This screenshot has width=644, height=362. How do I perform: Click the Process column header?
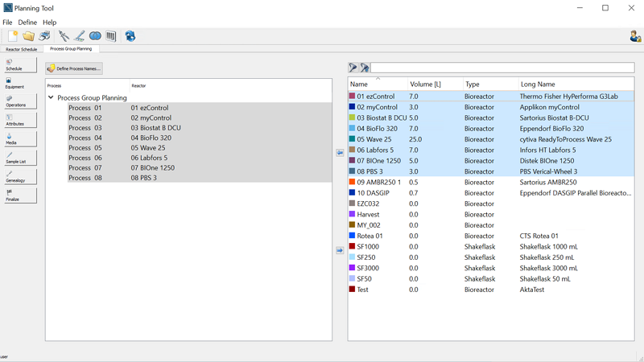(88, 86)
